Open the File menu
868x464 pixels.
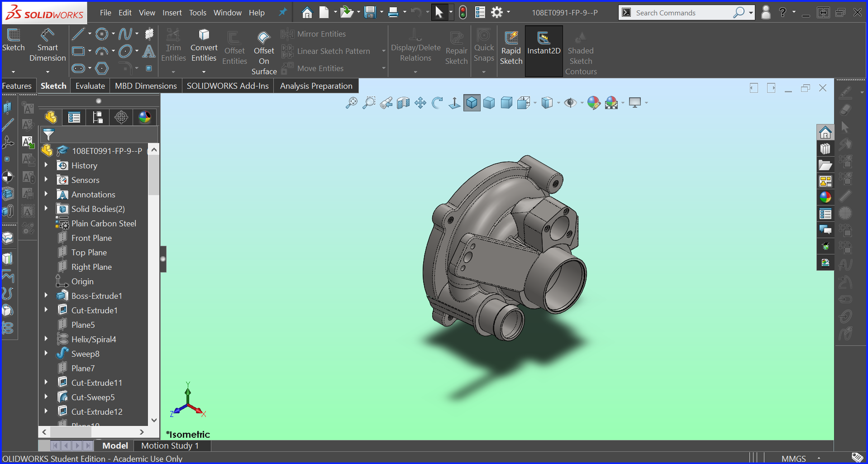(x=105, y=13)
